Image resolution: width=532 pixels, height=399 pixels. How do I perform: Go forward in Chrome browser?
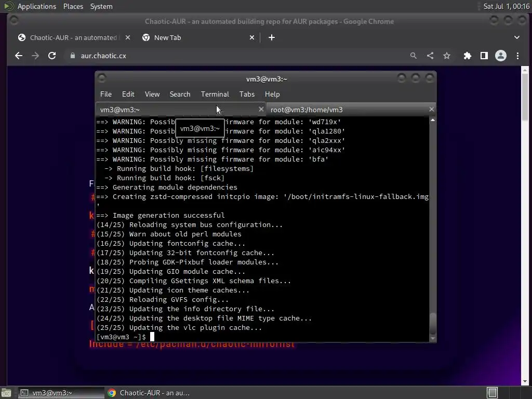35,56
